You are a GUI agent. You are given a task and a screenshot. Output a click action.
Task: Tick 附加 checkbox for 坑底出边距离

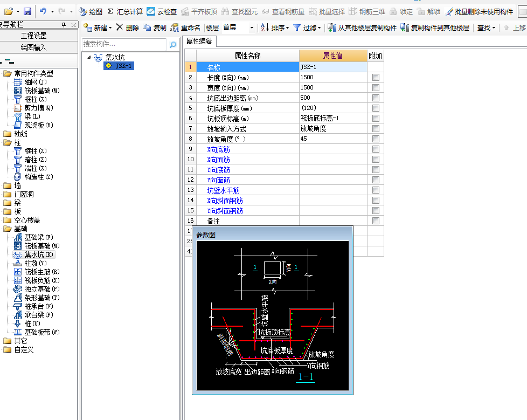(x=376, y=98)
